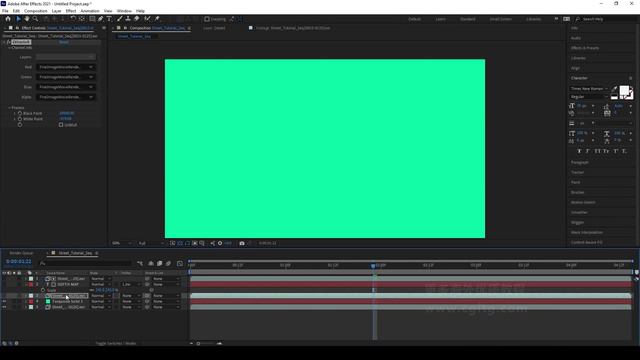Click Toggle Switches / Modes
Viewport: 640px width, 360px height.
point(116,344)
